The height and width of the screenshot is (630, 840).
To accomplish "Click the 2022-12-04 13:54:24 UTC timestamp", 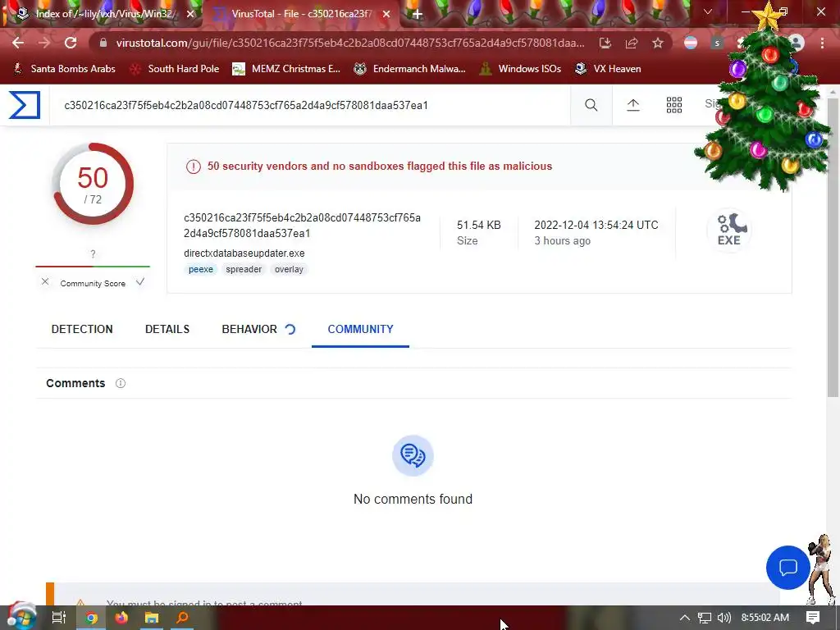I will [596, 225].
